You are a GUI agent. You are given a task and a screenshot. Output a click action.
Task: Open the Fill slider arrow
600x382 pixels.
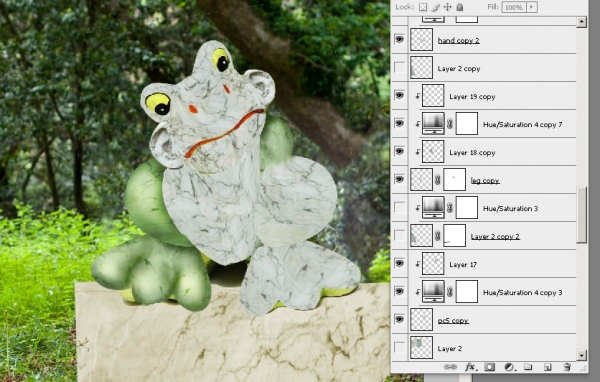click(x=532, y=7)
